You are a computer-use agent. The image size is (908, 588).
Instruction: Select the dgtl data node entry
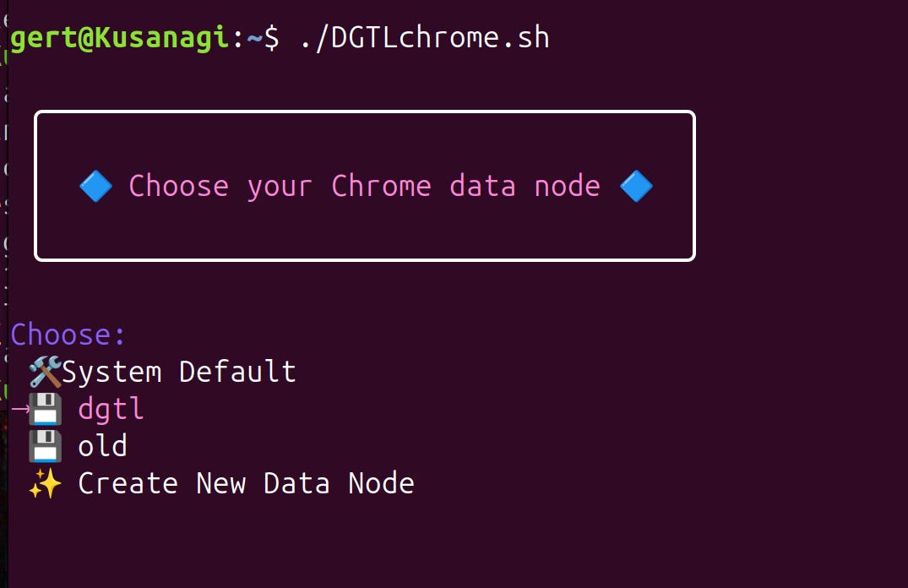click(x=111, y=409)
